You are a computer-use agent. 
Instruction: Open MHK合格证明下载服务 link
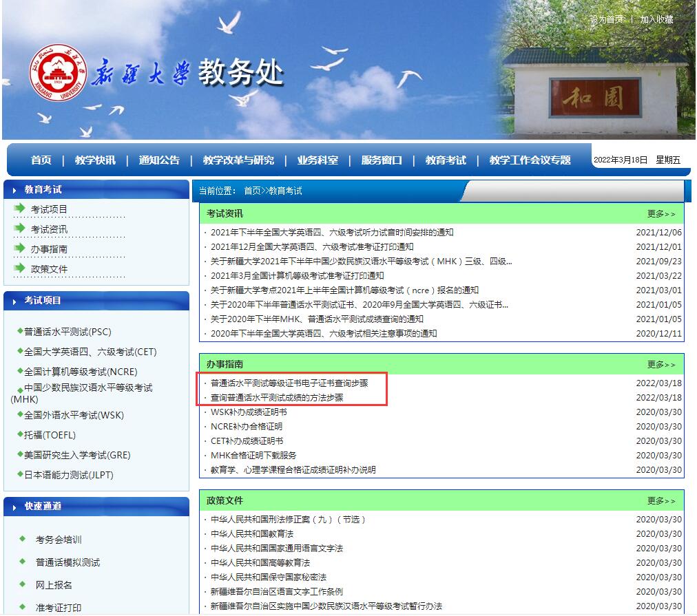click(253, 456)
